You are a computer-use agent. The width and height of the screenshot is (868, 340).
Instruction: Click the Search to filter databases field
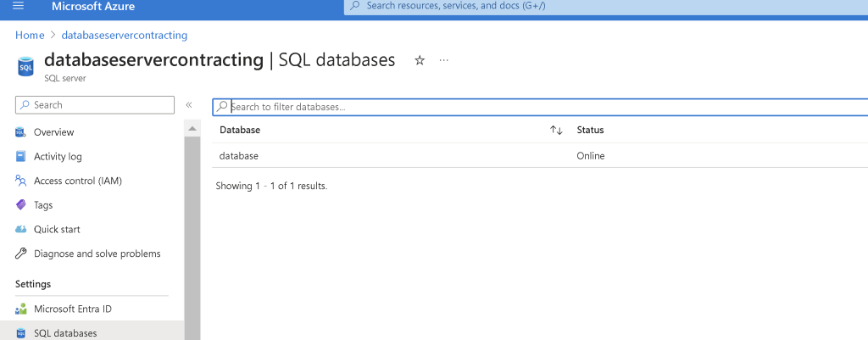(540, 107)
